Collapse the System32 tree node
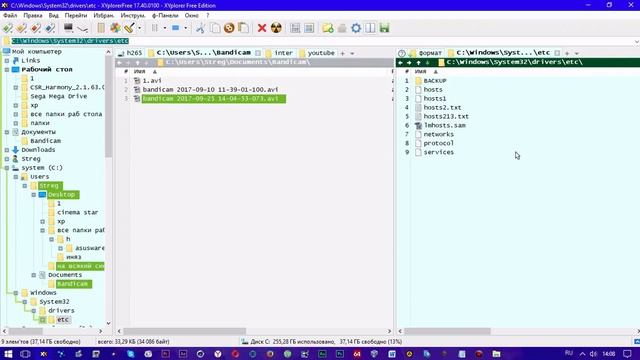Screen dimensions: 640x360 [x=24, y=302]
